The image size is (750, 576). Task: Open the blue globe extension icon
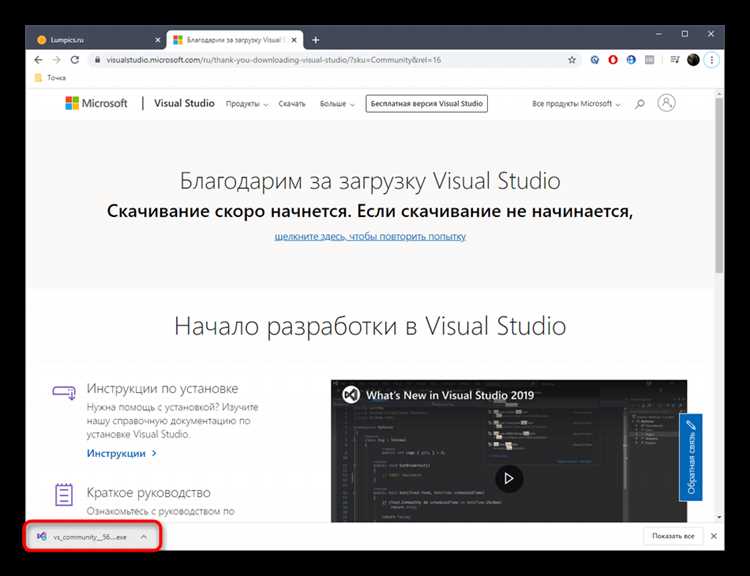(x=631, y=60)
